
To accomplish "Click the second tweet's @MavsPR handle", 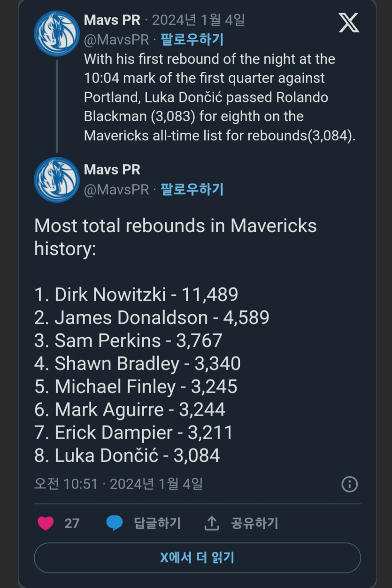I will point(116,190).
